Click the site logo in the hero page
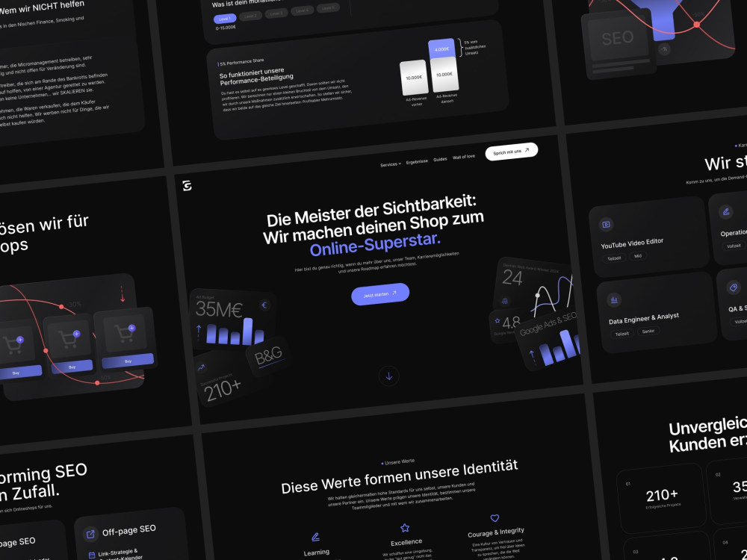The width and height of the screenshot is (747, 560). [187, 186]
